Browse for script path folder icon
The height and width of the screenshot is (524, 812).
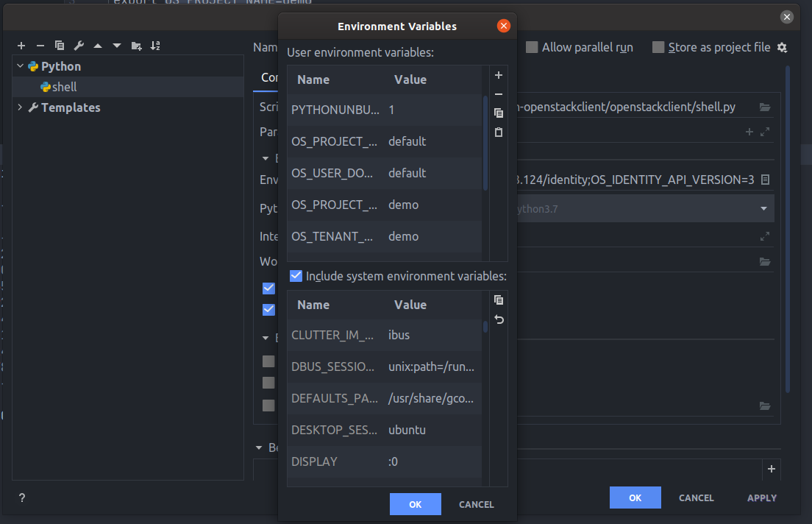click(x=765, y=107)
